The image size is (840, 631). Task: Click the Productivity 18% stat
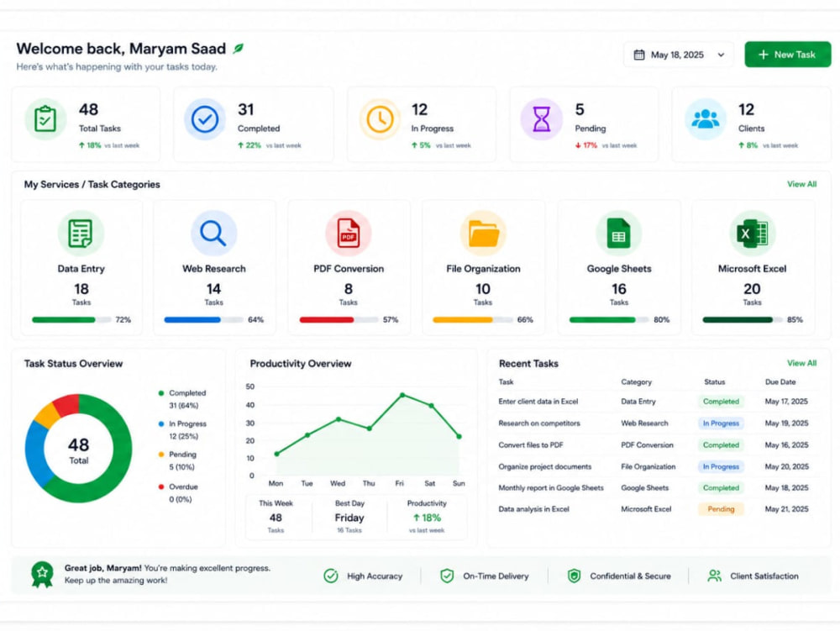pos(427,517)
